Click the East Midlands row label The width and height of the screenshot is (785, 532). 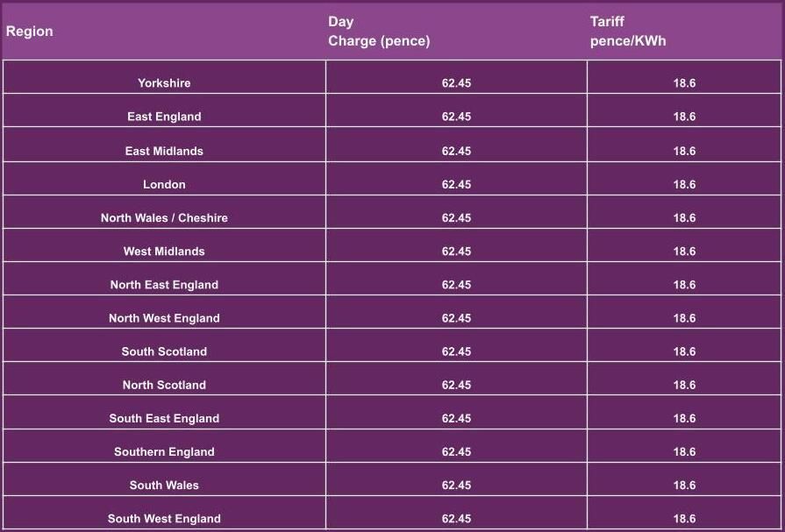coord(164,151)
